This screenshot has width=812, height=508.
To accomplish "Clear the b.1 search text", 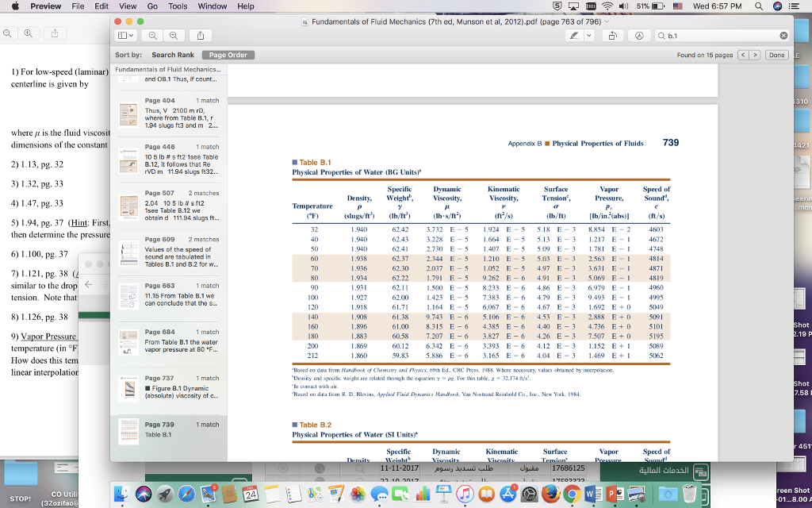I will 783,36.
